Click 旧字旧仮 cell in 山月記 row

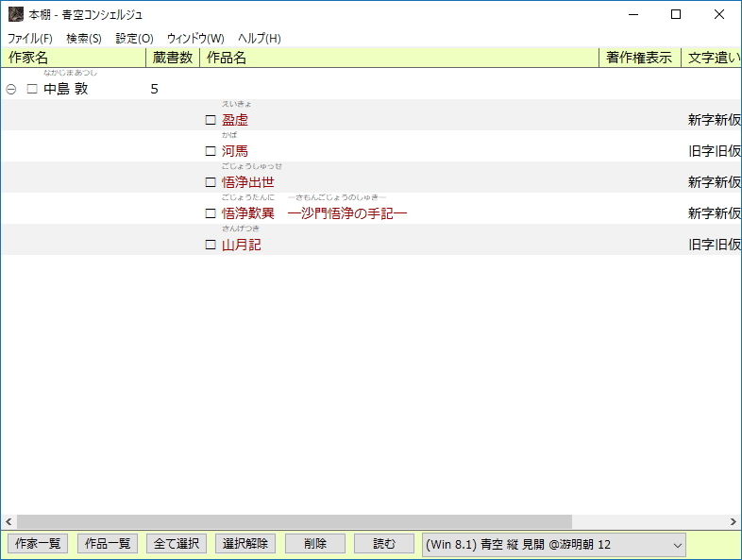715,245
